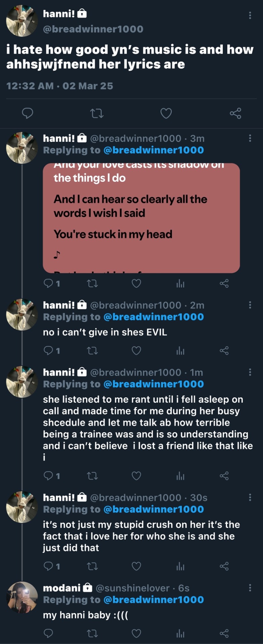Open @breadwinner1000 link in modani's reply
The height and width of the screenshot is (644, 263).
[x=154, y=600]
